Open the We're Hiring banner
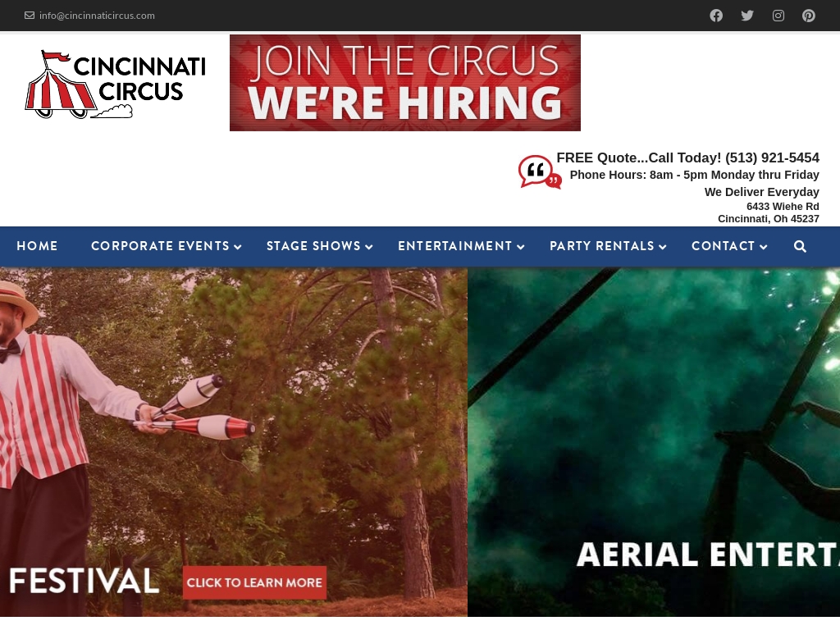The height and width of the screenshot is (630, 840). coord(405,83)
